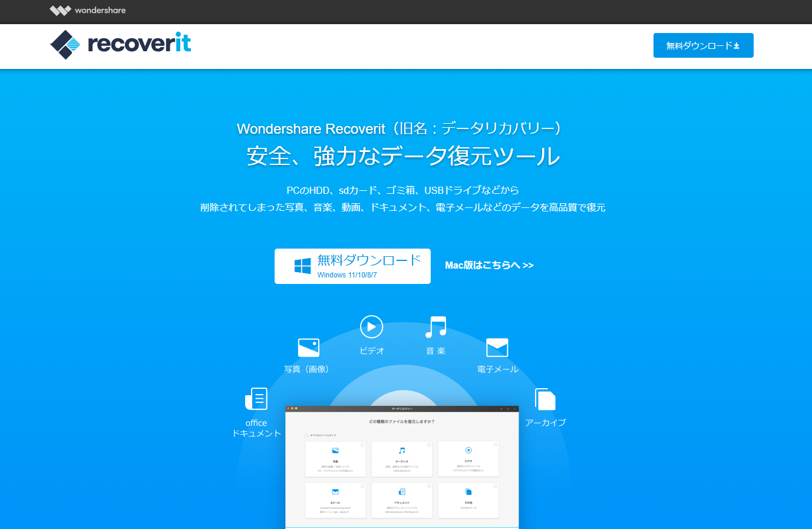The height and width of the screenshot is (529, 812).
Task: Check the ドキュメント card checkbox in preview
Action: point(429,486)
